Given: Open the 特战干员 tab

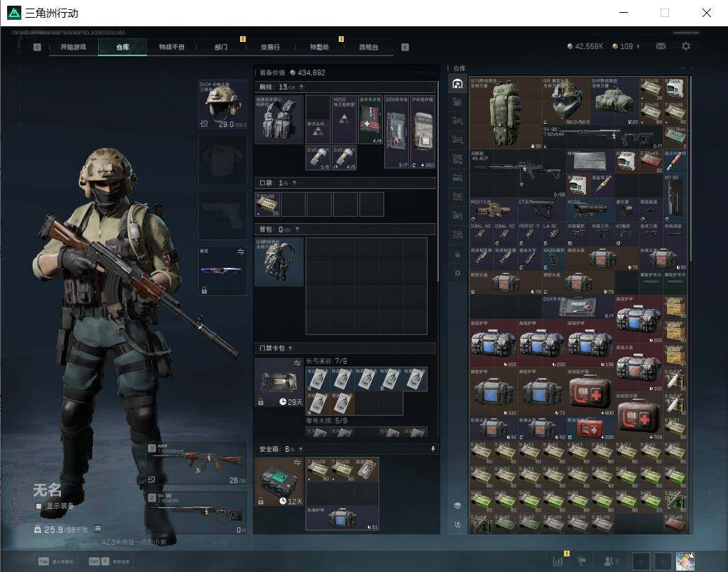Looking at the screenshot, I should [171, 47].
